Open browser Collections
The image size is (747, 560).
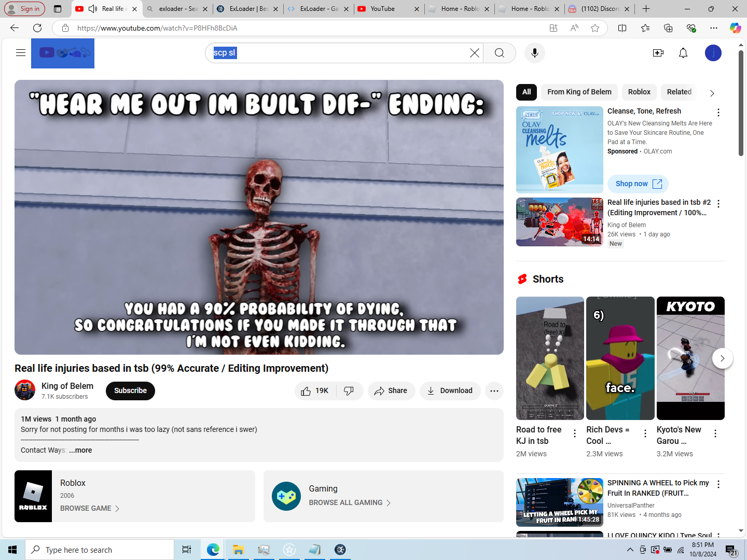point(668,28)
